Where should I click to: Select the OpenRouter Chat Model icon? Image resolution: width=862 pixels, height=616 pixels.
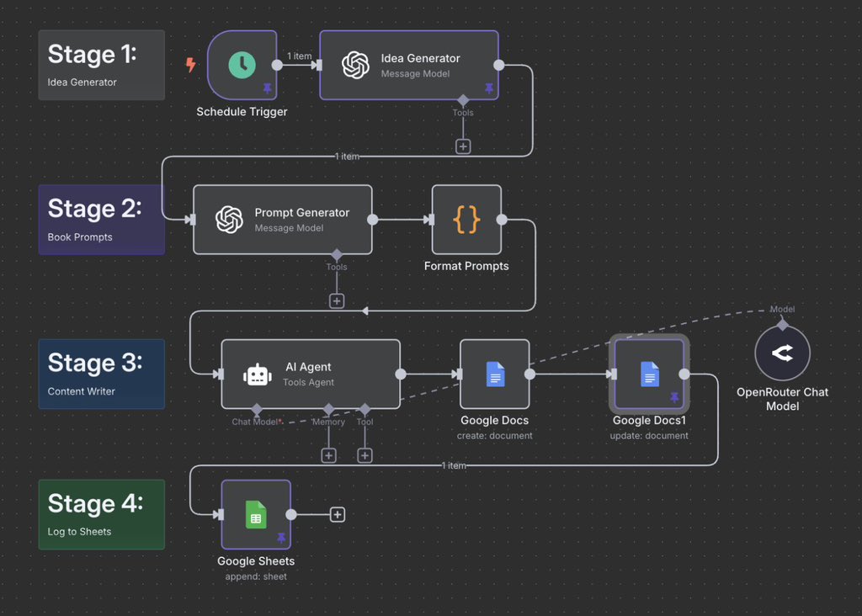782,352
